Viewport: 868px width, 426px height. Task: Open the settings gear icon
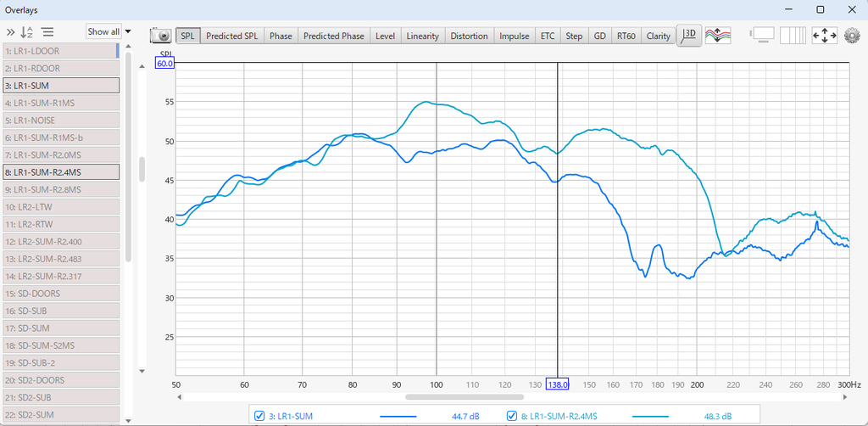coord(852,36)
